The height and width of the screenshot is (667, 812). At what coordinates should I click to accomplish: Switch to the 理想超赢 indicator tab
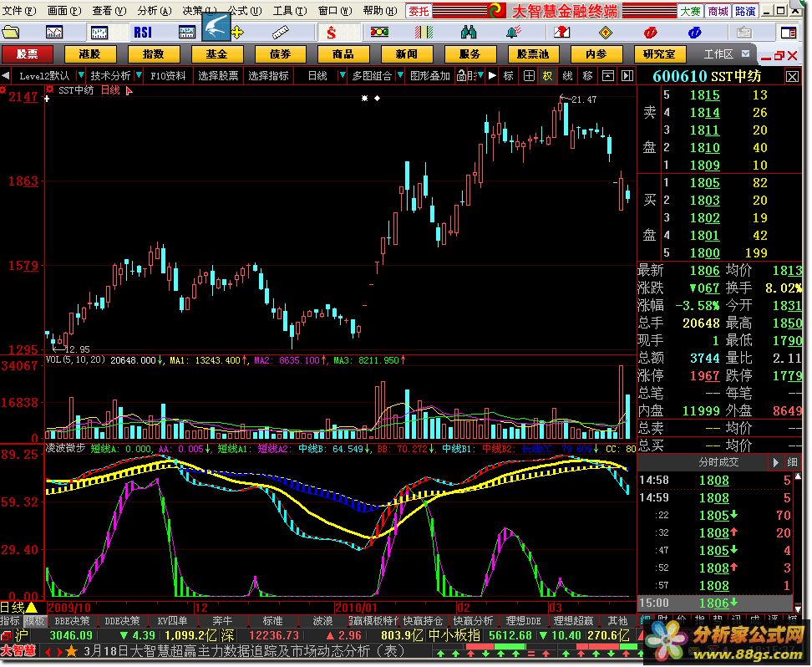(x=573, y=621)
